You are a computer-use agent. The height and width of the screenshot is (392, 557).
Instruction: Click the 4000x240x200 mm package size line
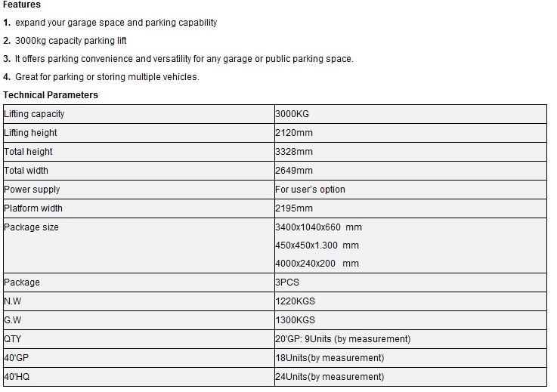click(x=317, y=264)
